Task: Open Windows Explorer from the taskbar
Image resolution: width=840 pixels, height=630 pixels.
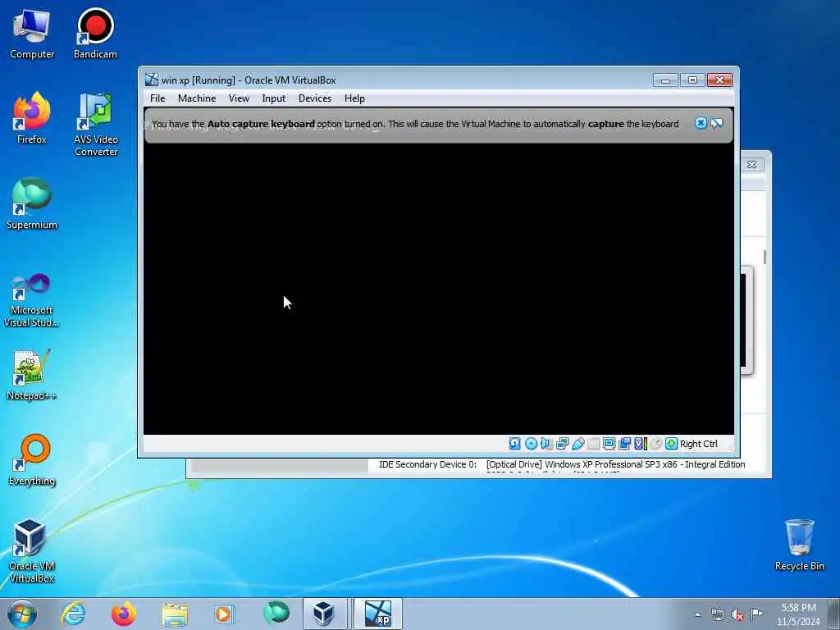Action: pos(175,614)
